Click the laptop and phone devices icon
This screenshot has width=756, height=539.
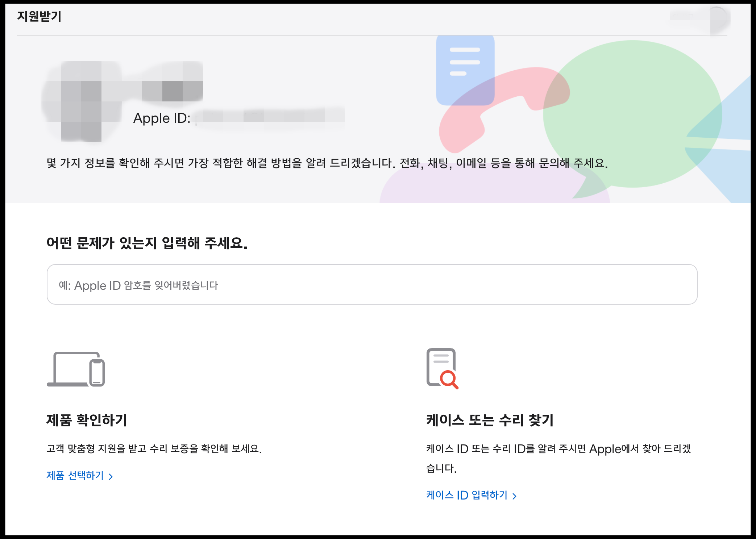coord(76,369)
